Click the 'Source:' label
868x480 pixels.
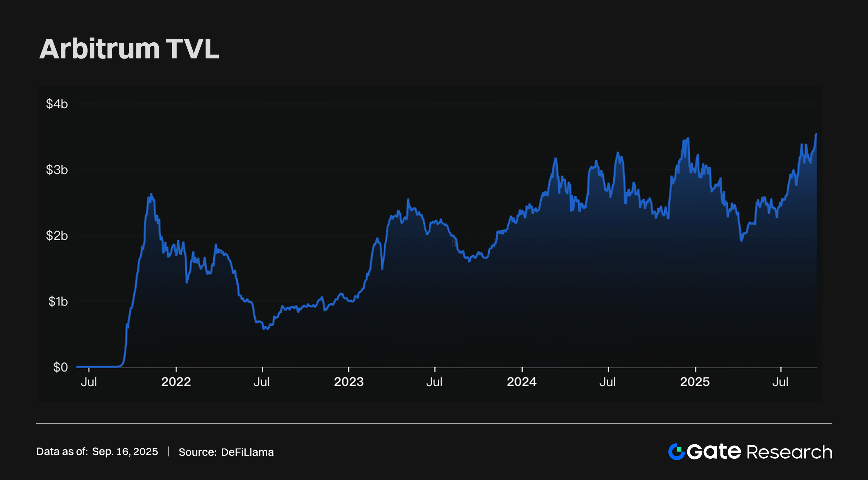click(197, 452)
